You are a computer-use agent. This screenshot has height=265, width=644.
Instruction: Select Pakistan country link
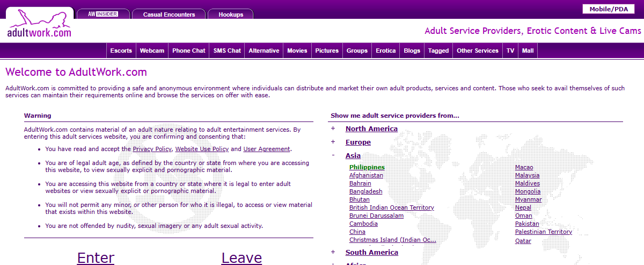click(527, 224)
